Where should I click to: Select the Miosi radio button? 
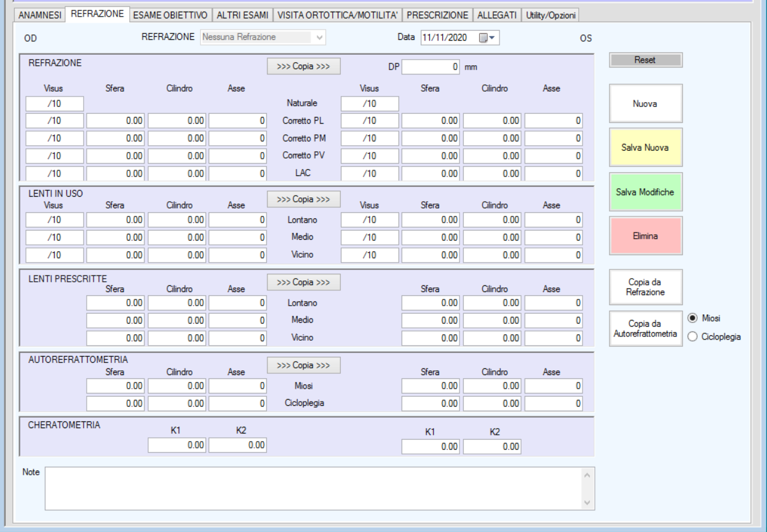click(693, 318)
